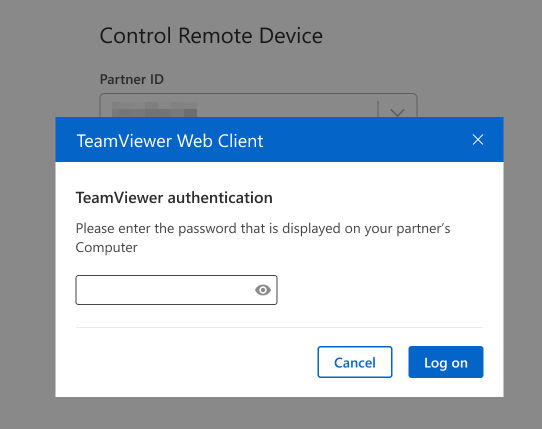Dismiss dialog with the X icon

(x=478, y=140)
